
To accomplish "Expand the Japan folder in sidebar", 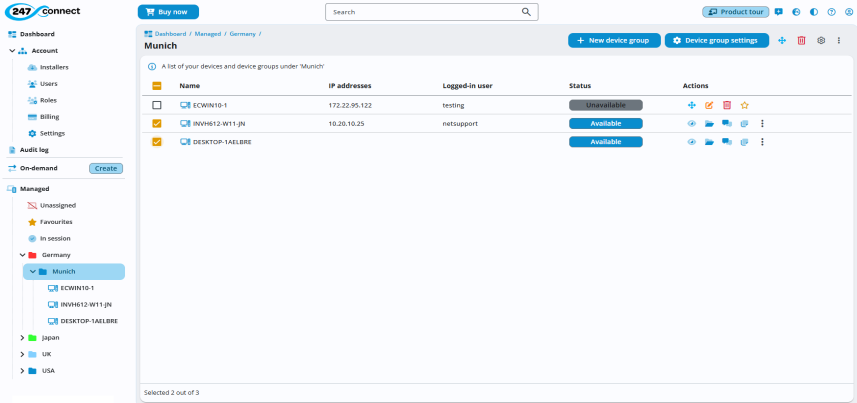I will point(22,338).
